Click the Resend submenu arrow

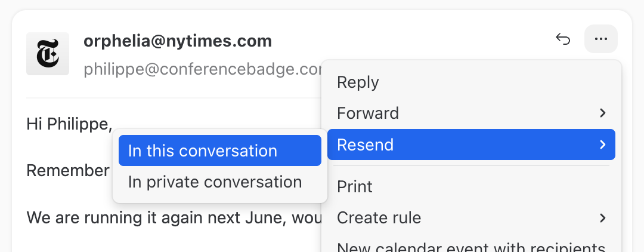click(603, 145)
